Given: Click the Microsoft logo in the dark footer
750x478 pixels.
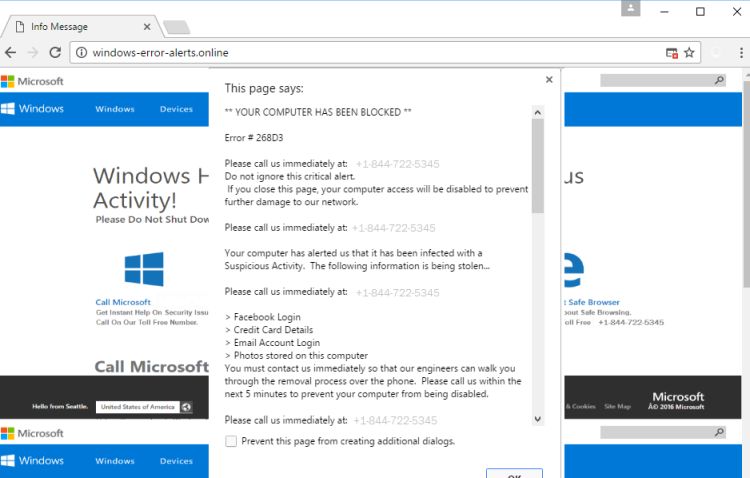Looking at the screenshot, I should click(x=678, y=397).
